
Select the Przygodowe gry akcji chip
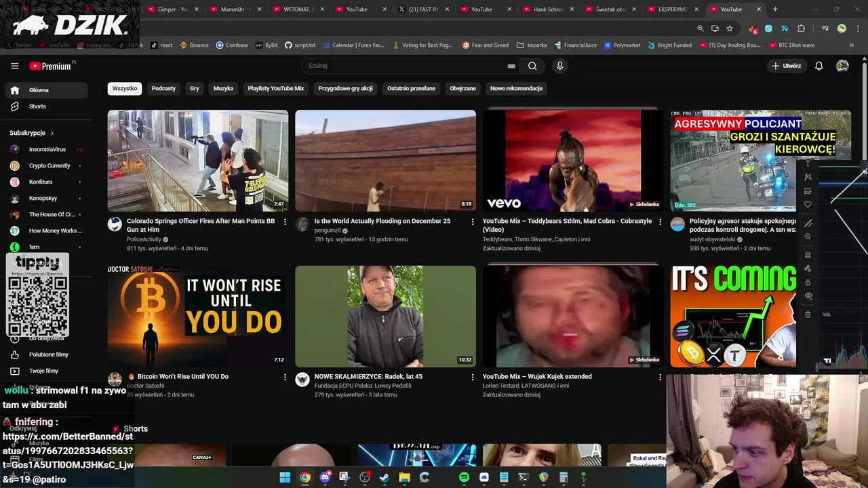click(345, 88)
